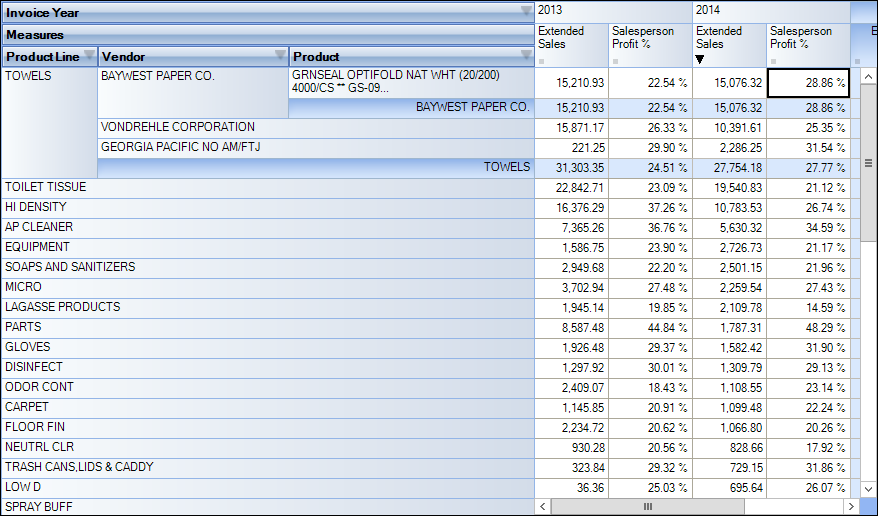
Task: Click CARPET 2014 sales 1,099.48
Action: pos(730,408)
